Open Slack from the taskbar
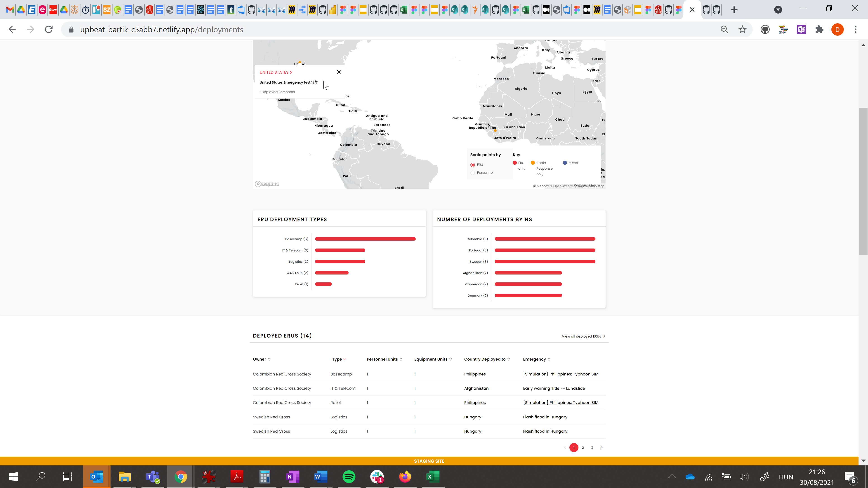The image size is (868, 488). coord(377,476)
